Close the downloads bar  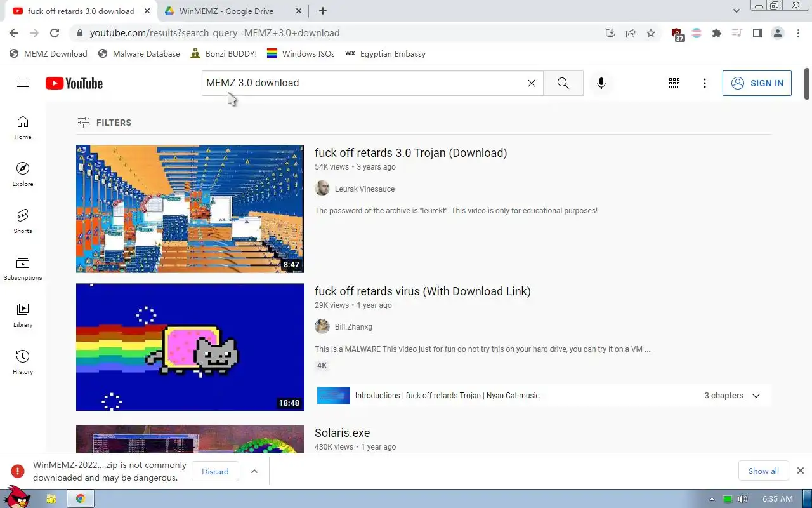point(801,471)
